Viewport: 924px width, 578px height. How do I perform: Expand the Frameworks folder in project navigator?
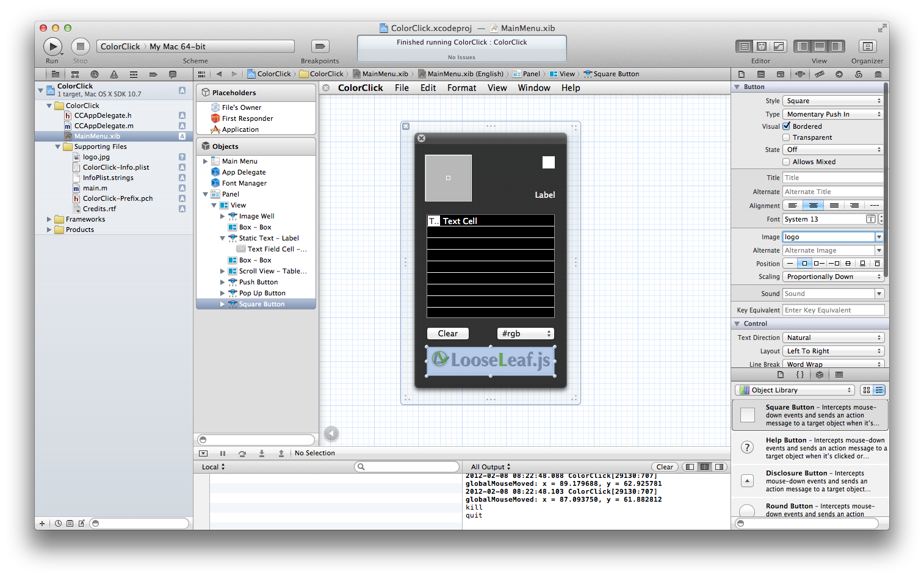point(49,219)
